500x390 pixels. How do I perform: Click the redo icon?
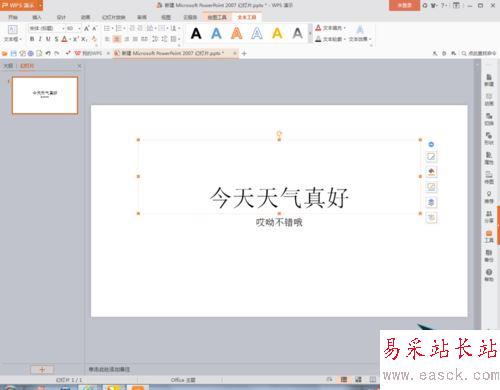[x=57, y=53]
